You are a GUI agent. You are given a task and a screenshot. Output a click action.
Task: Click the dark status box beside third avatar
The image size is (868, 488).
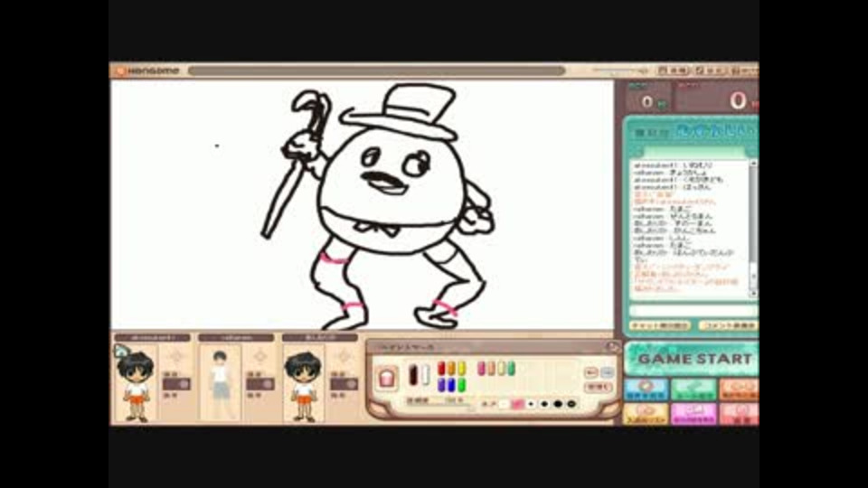[344, 384]
